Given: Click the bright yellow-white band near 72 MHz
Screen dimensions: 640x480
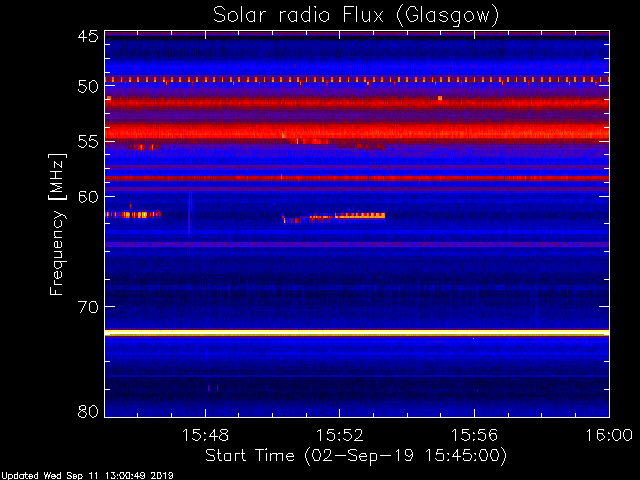Looking at the screenshot, I should click(357, 333).
